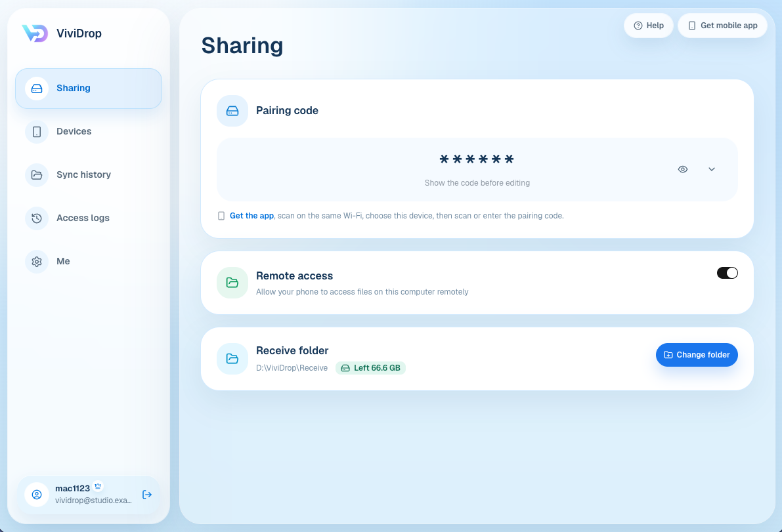
Task: Click the Remote access description text
Action: [x=362, y=292]
